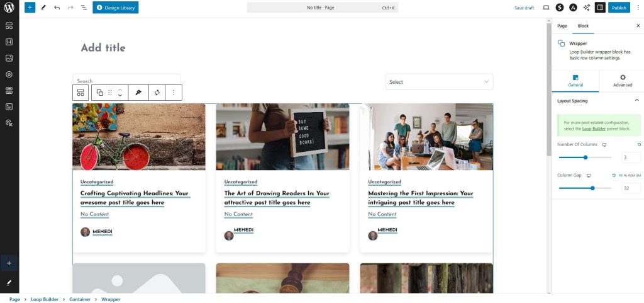Click the copy style paintbrush icon
This screenshot has height=303, width=644.
138,93
